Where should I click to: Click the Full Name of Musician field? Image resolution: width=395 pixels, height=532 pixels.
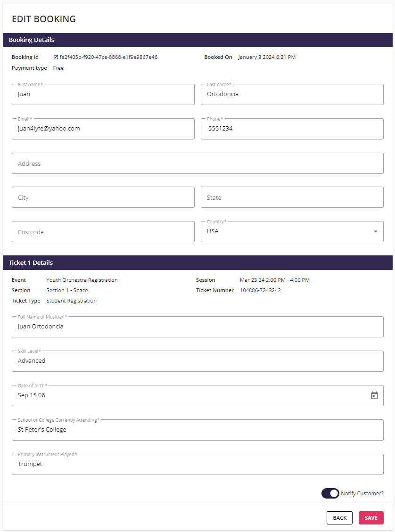pyautogui.click(x=197, y=327)
